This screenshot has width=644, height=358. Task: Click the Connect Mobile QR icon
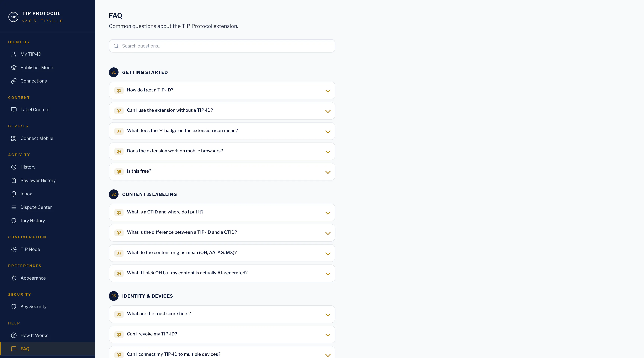click(14, 138)
